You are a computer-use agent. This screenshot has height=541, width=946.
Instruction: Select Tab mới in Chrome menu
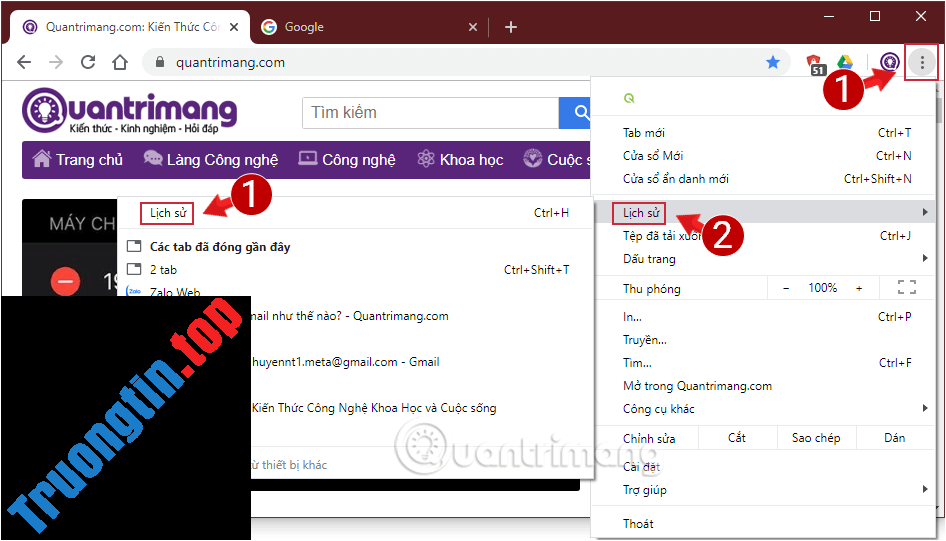[x=764, y=133]
